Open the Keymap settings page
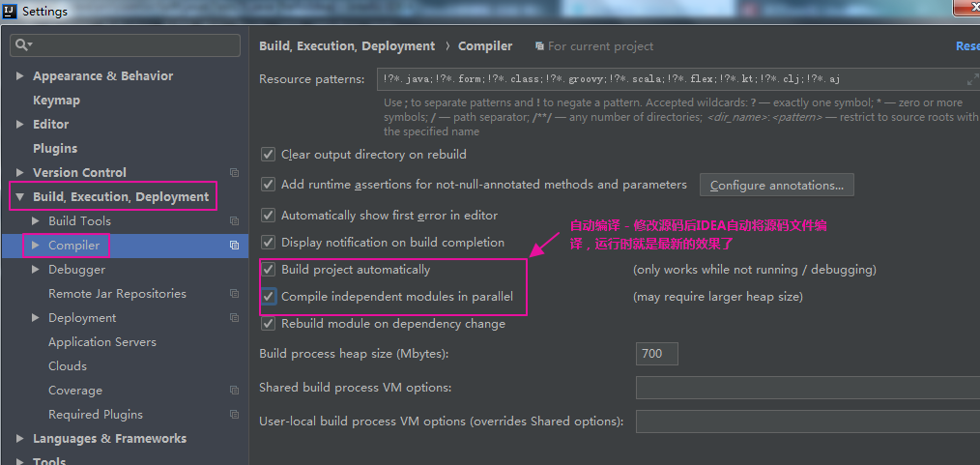Viewport: 980px width, 465px height. [56, 100]
